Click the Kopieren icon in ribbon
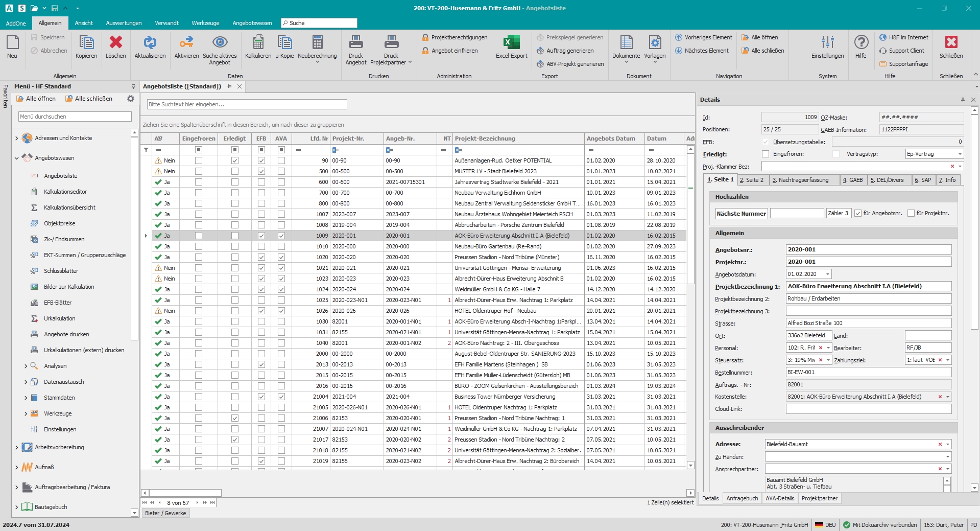Viewport: 980px width, 531px height. (x=86, y=43)
